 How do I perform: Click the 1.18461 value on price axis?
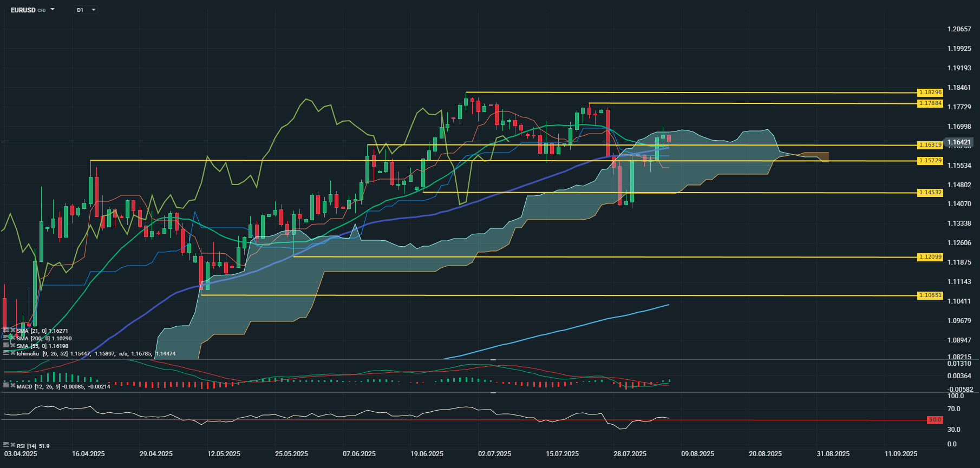(x=959, y=88)
